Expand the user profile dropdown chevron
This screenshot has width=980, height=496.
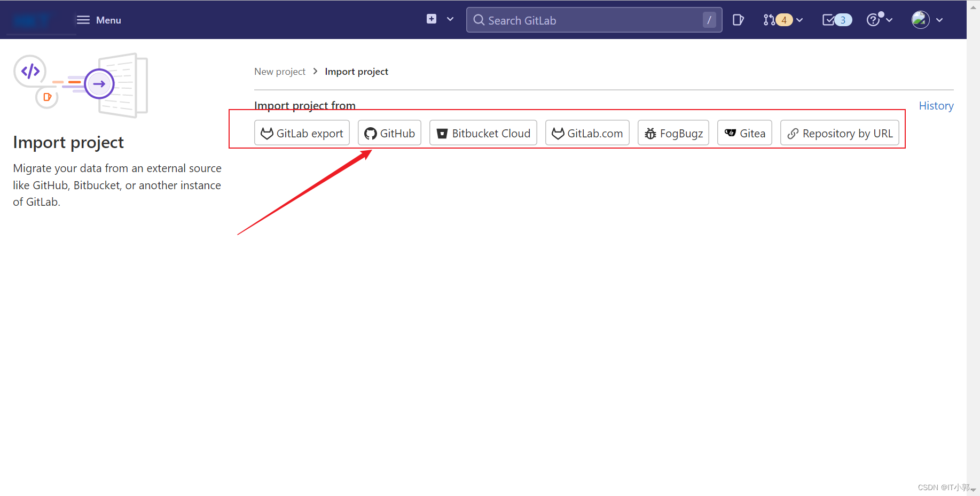pos(939,20)
